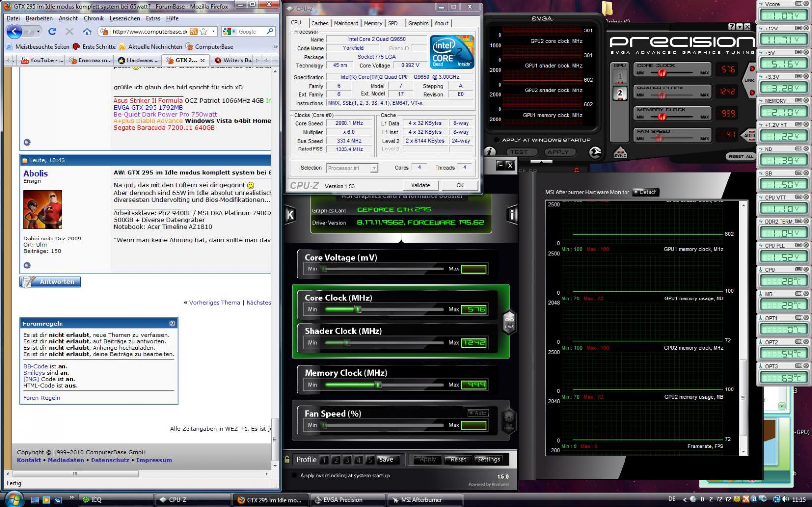
Task: Click the search magnifier in Google box
Action: (270, 31)
